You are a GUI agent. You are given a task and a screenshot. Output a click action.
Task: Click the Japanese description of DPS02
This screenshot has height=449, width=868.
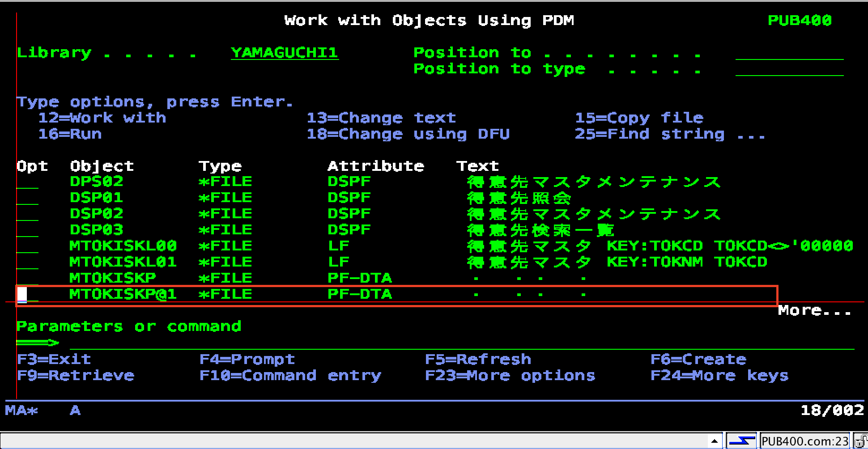click(x=594, y=182)
